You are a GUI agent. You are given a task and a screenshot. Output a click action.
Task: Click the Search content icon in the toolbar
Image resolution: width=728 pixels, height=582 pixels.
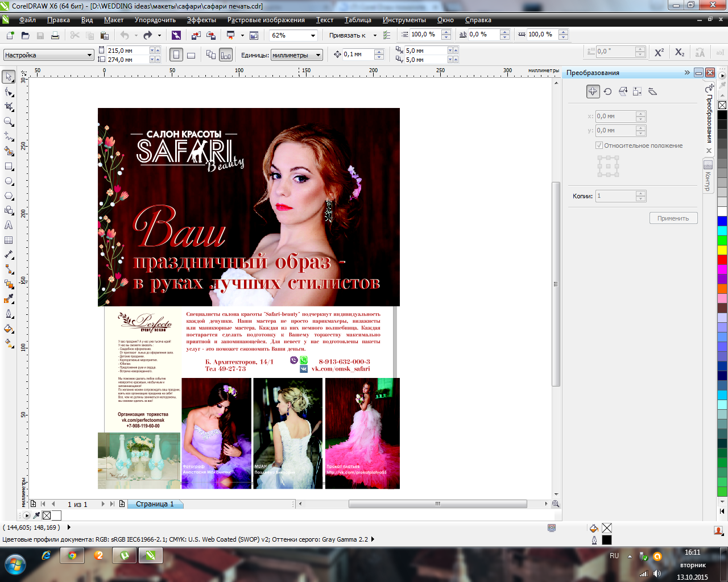tap(176, 35)
